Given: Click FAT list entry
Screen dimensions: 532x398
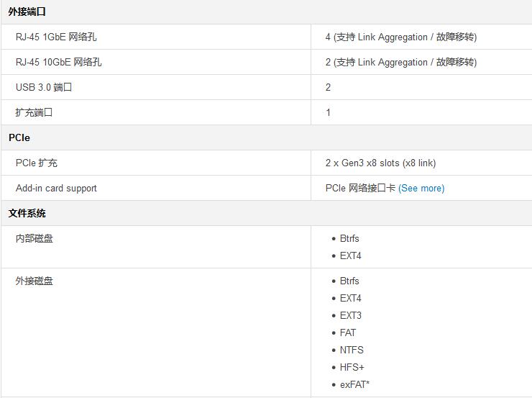Looking at the screenshot, I should (348, 333).
